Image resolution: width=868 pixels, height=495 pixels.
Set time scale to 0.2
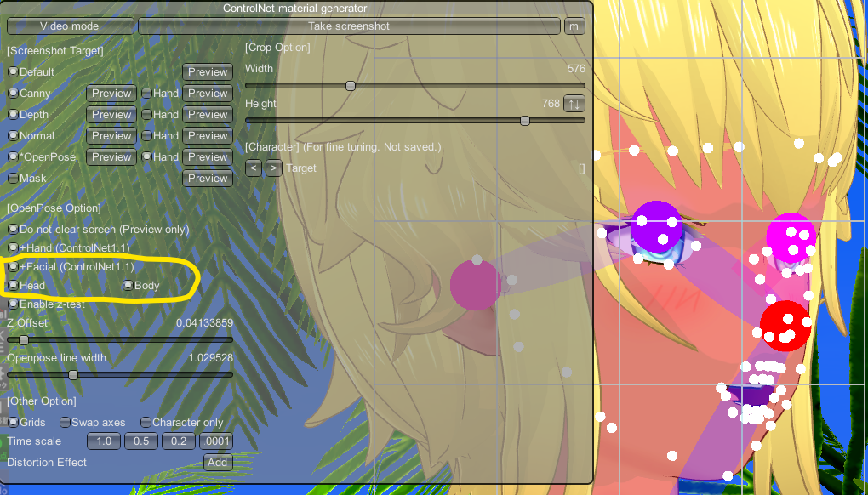(x=178, y=441)
